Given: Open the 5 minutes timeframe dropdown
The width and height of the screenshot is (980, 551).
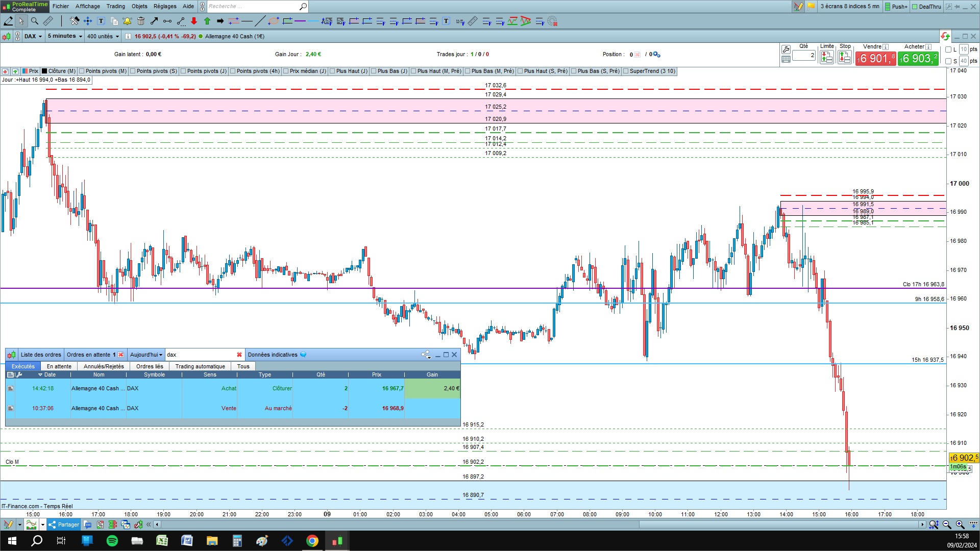Looking at the screenshot, I should 65,36.
